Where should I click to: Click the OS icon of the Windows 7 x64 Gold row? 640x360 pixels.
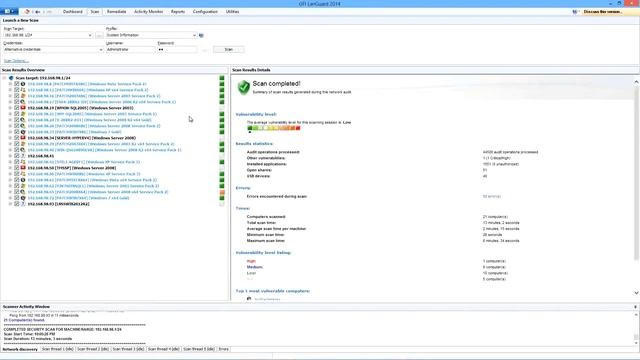click(x=23, y=198)
